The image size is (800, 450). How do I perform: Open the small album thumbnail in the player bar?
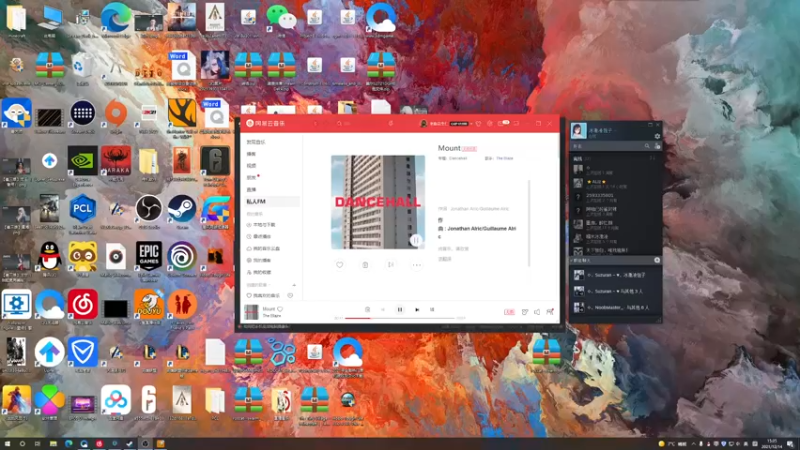tap(252, 312)
